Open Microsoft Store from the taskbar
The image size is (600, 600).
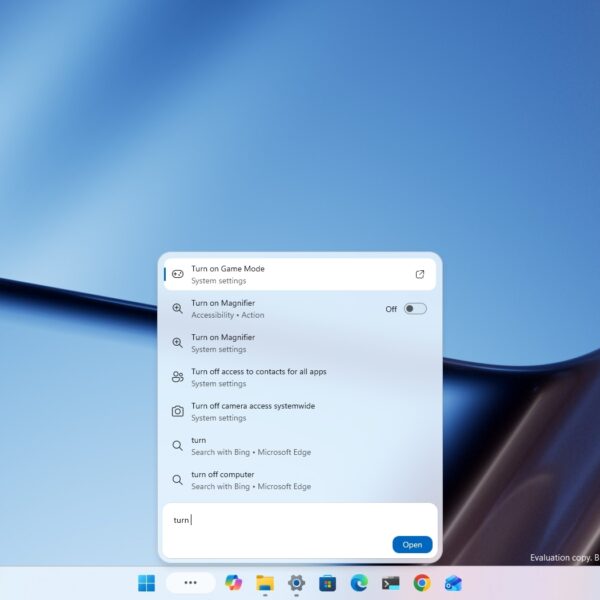(328, 584)
